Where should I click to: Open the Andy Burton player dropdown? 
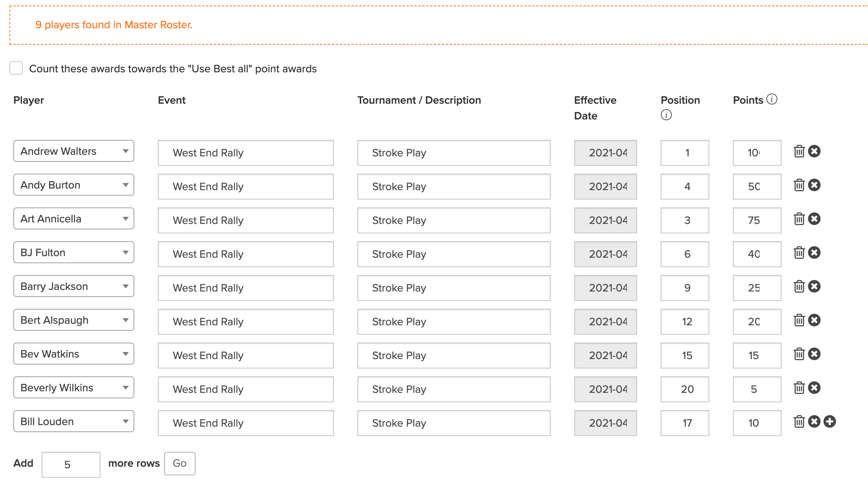coord(74,185)
